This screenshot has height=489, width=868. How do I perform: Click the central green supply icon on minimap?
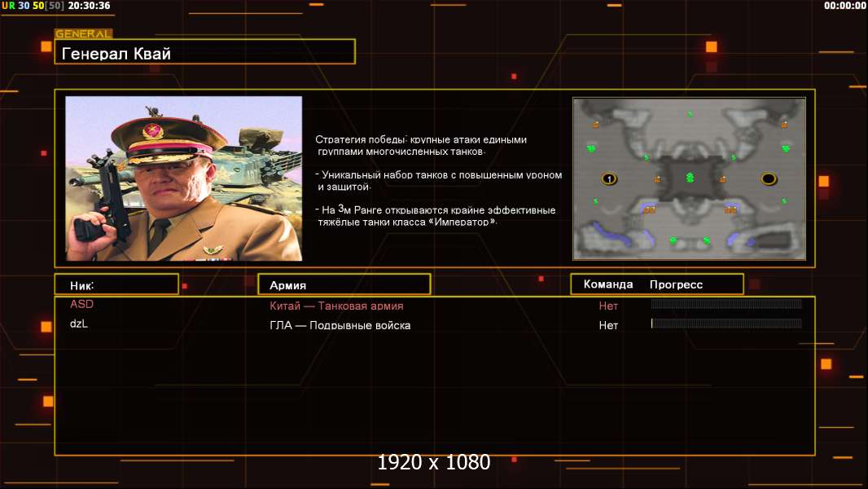(690, 177)
